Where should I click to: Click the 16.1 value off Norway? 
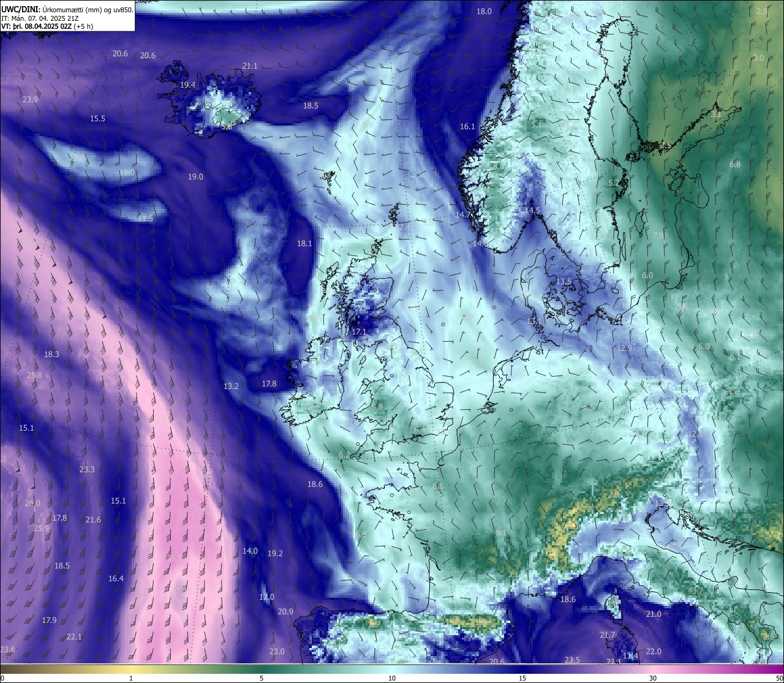point(467,126)
